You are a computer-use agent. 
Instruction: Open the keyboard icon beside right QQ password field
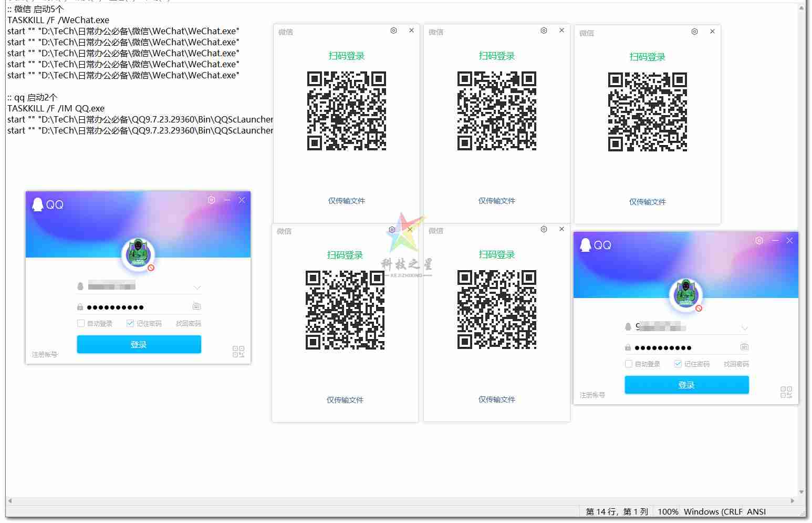point(744,347)
